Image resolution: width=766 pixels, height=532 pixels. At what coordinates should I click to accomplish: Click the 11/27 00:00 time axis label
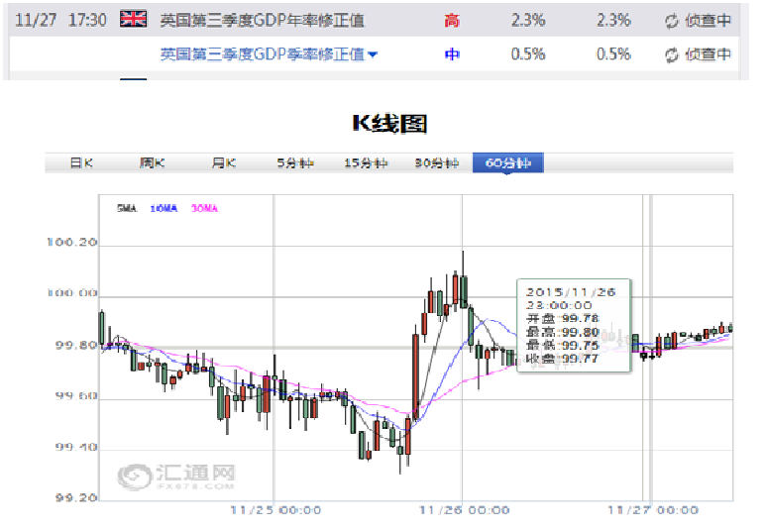tap(653, 510)
